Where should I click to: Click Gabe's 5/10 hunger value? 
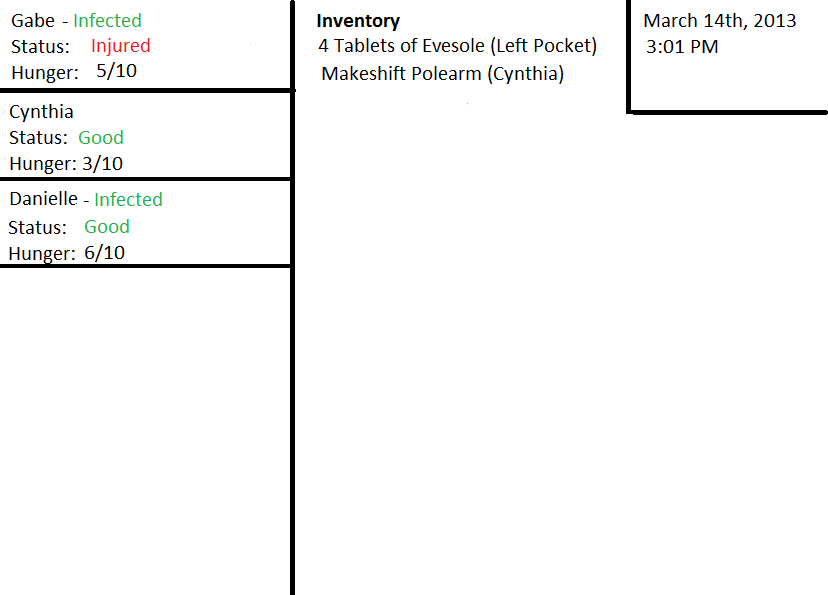[116, 71]
